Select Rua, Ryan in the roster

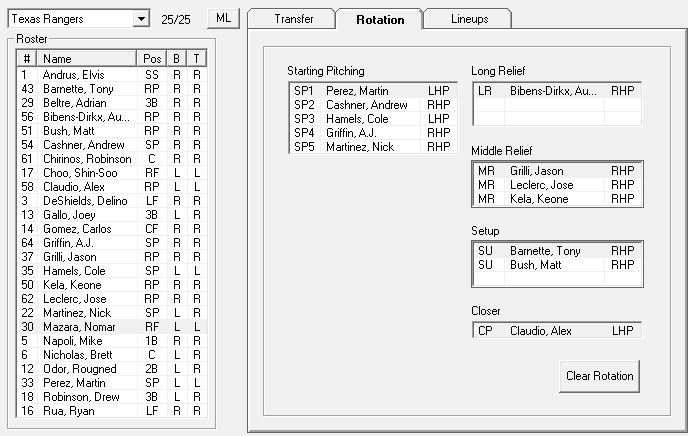pyautogui.click(x=87, y=411)
